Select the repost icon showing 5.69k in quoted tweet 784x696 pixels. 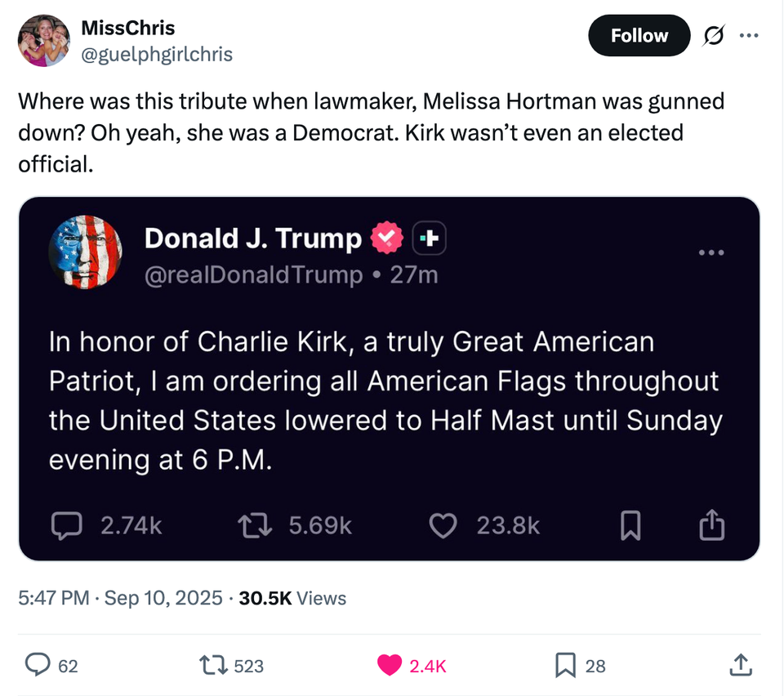pyautogui.click(x=254, y=525)
